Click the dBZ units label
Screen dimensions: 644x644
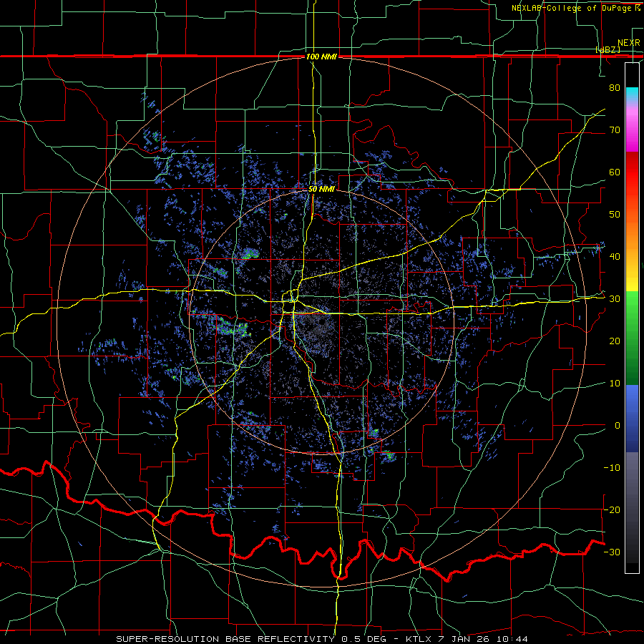point(608,49)
